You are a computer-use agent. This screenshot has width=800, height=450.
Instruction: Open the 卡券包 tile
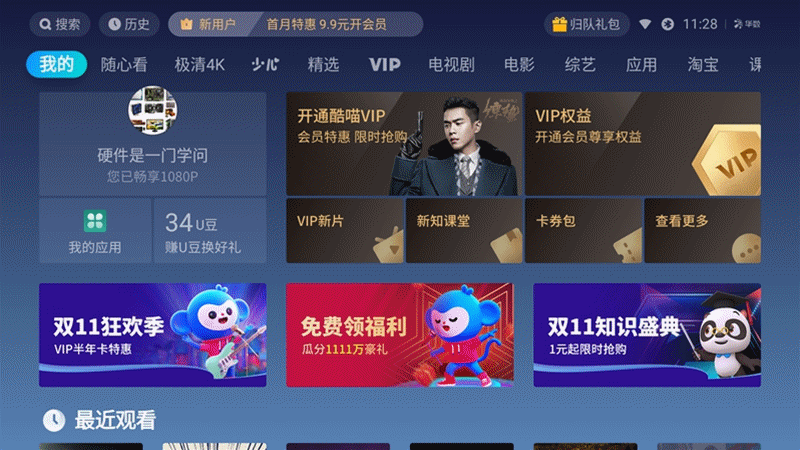[584, 231]
